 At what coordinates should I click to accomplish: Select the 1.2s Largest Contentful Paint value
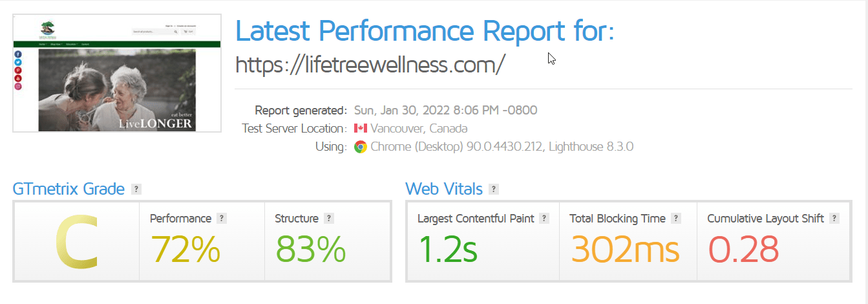[x=448, y=249]
